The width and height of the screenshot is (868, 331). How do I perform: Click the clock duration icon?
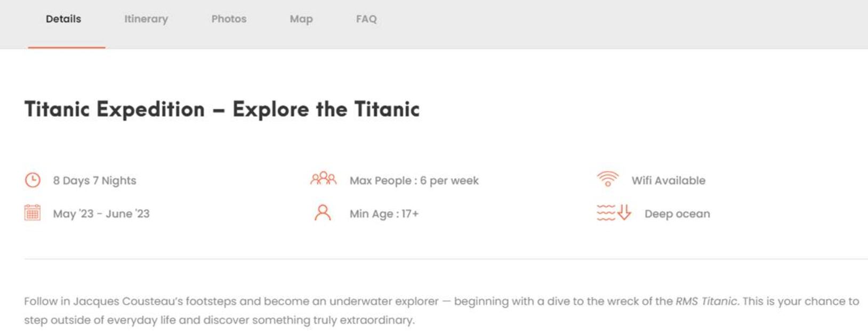pyautogui.click(x=33, y=180)
